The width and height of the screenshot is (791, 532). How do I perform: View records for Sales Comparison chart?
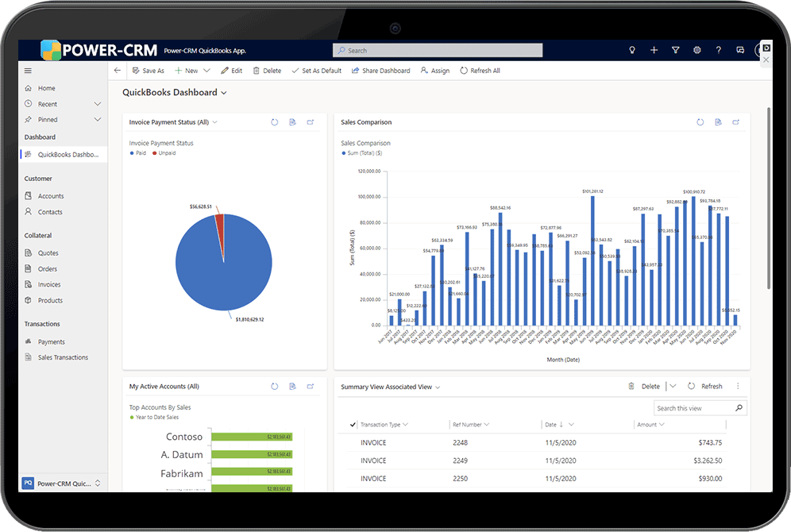coord(719,122)
